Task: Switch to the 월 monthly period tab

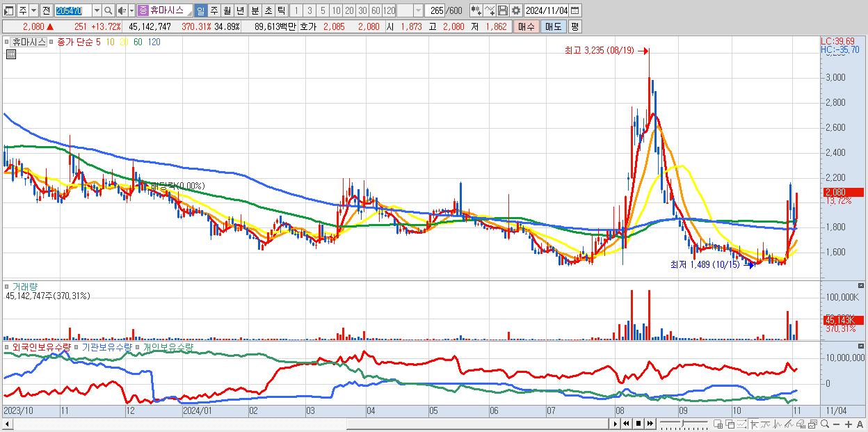Action: pyautogui.click(x=227, y=10)
